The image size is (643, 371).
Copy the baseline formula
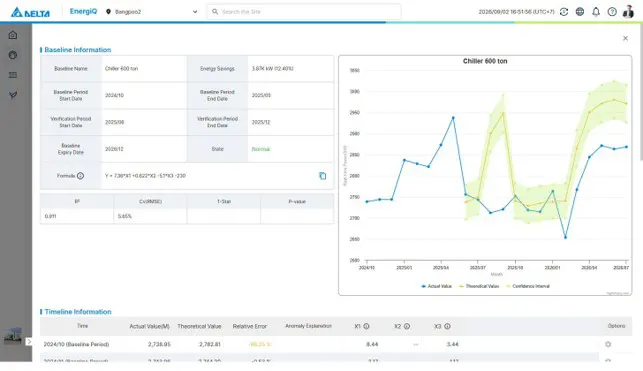click(x=323, y=176)
